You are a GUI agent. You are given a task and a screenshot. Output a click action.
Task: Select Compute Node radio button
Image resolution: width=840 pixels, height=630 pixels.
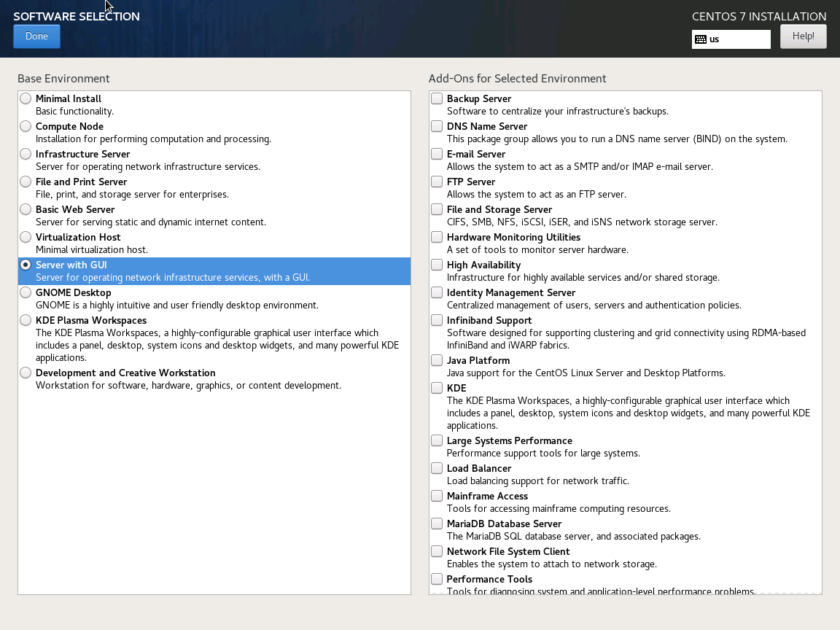pos(26,126)
